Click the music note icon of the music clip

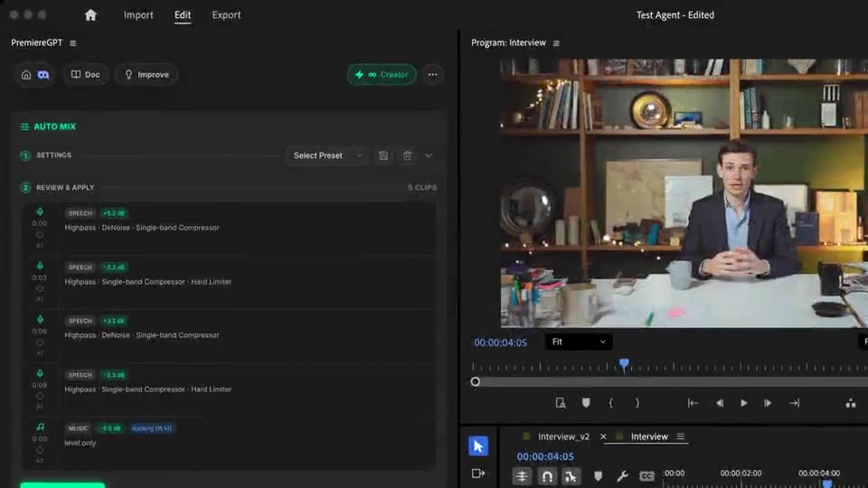[40, 427]
